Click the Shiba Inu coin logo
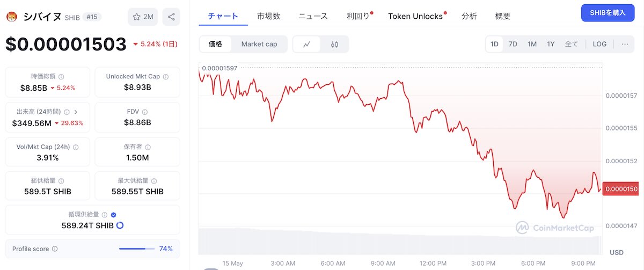 [11, 17]
